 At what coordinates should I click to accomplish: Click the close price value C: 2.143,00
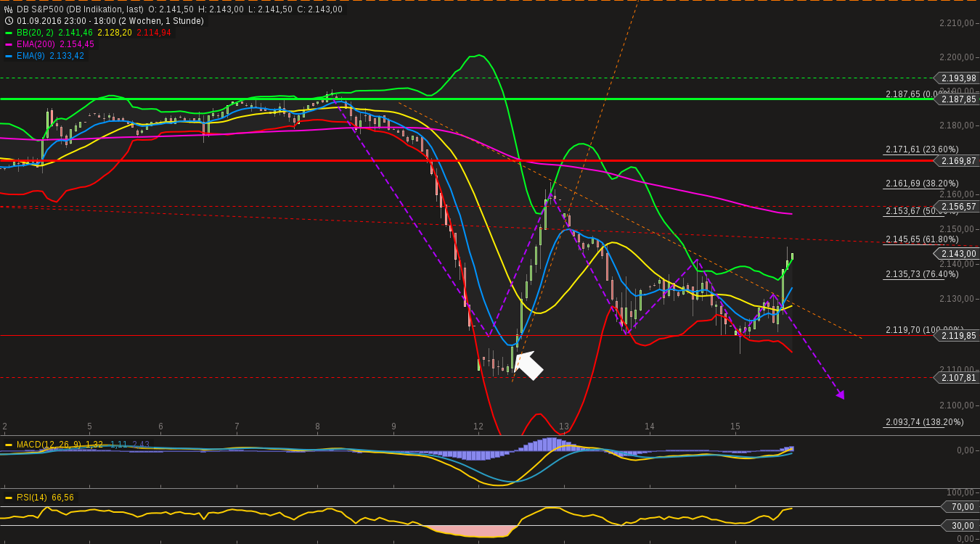pyautogui.click(x=320, y=9)
